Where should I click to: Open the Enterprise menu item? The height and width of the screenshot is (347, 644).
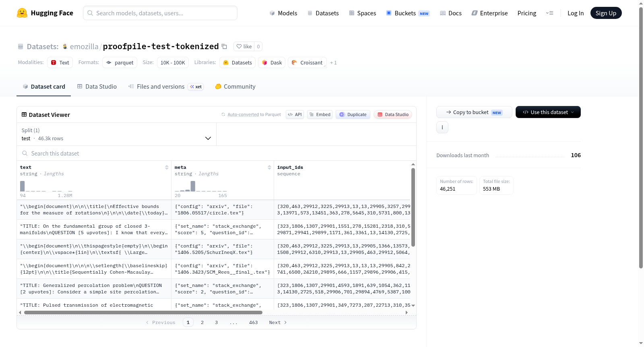[x=489, y=13]
